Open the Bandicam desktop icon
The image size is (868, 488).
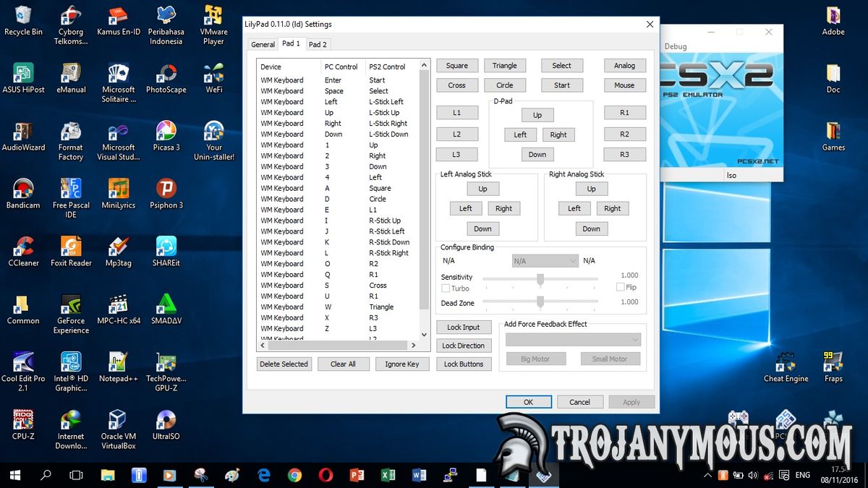pyautogui.click(x=23, y=194)
